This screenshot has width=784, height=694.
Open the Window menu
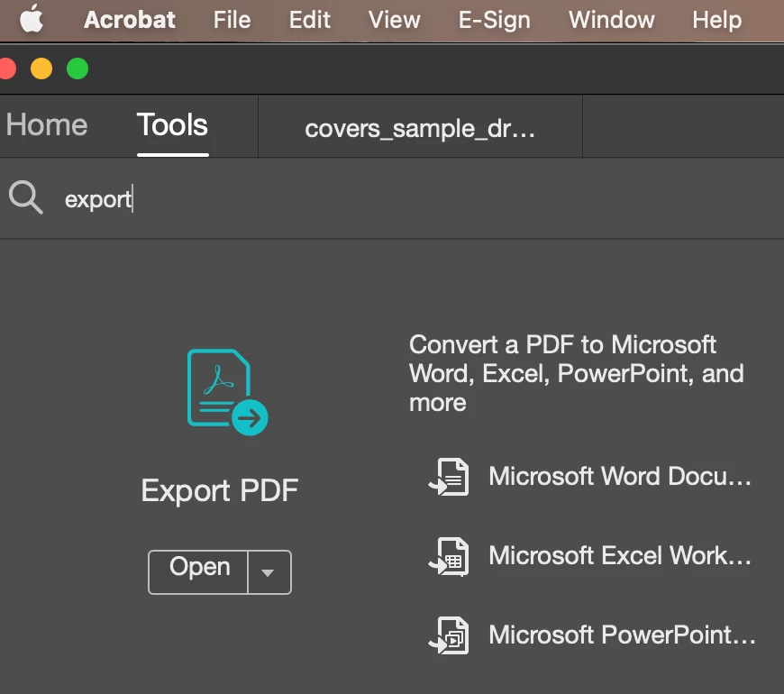[612, 20]
